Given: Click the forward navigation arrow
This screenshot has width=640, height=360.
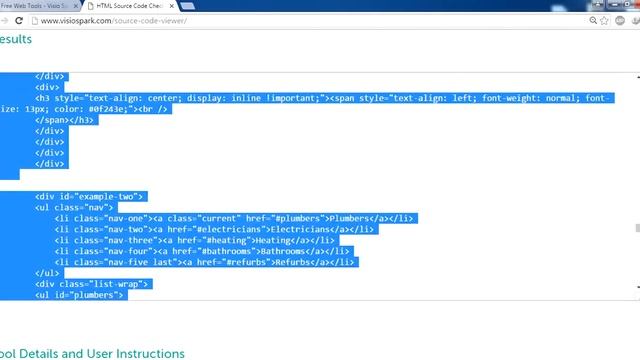Looking at the screenshot, I should click(x=4, y=20).
